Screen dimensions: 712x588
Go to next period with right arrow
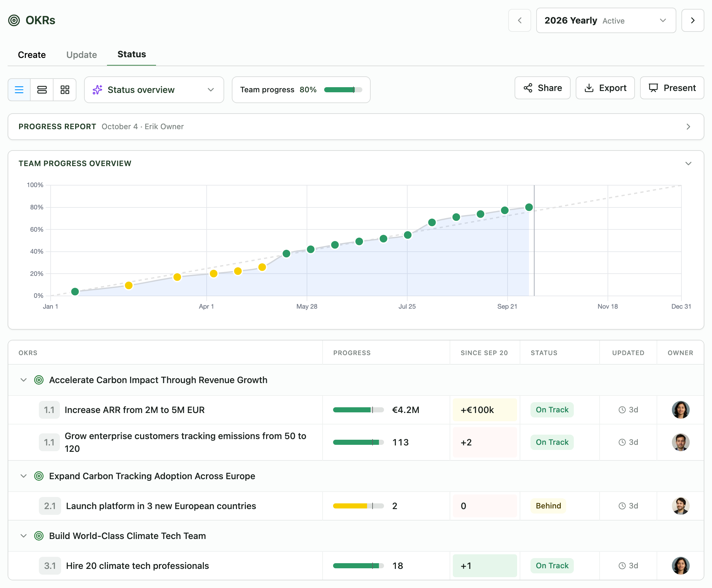pyautogui.click(x=692, y=20)
